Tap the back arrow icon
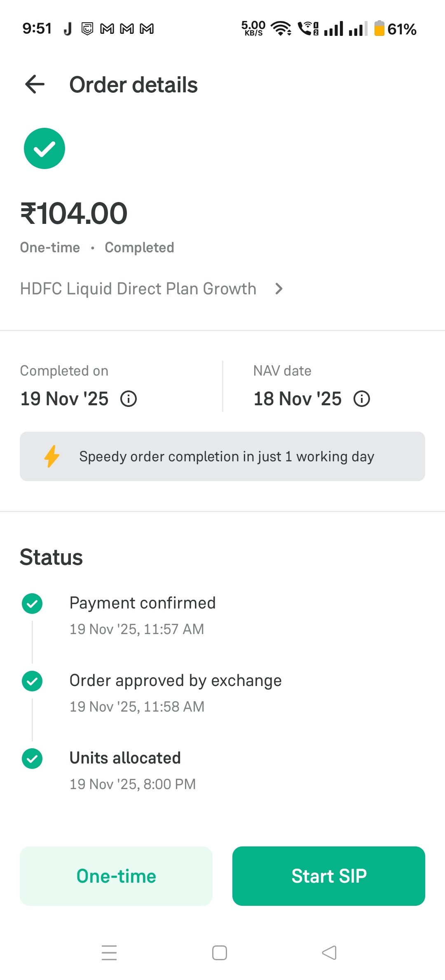445x980 pixels. pos(35,85)
